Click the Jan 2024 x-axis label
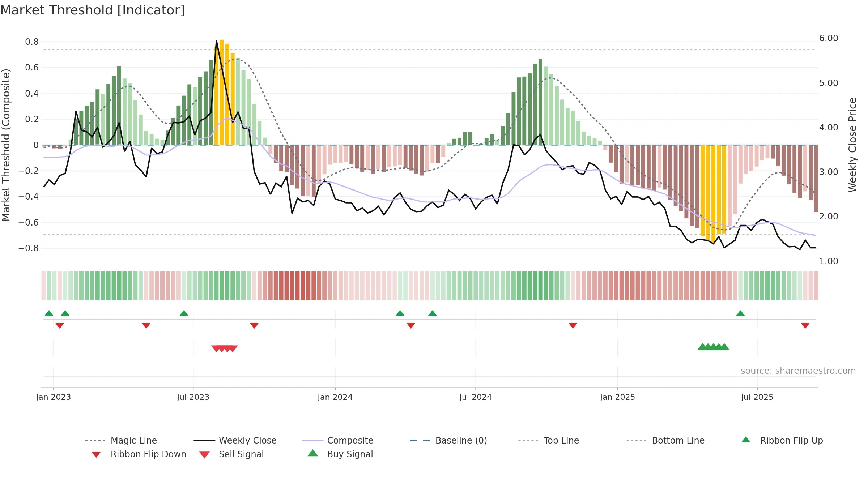The height and width of the screenshot is (488, 868). click(335, 397)
